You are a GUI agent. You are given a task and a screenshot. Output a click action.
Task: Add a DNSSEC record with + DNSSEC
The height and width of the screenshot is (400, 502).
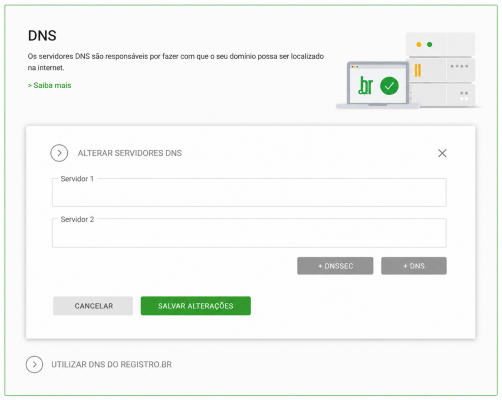[335, 266]
